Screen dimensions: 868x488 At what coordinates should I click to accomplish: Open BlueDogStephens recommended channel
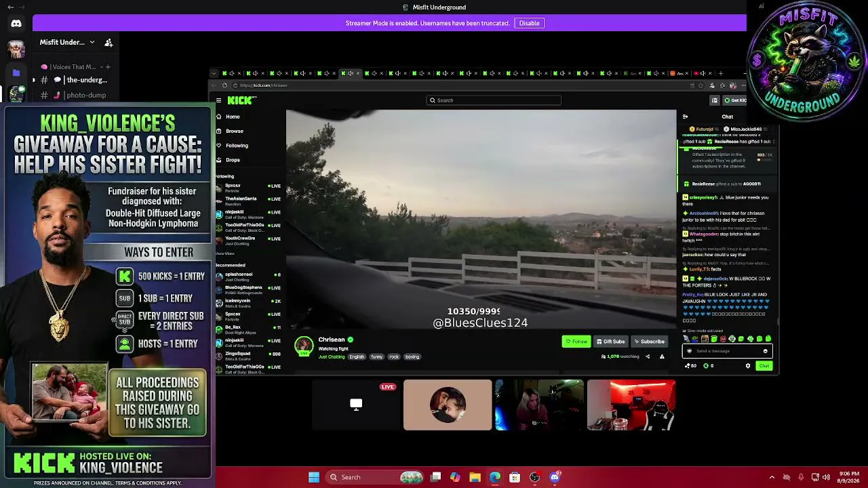click(x=248, y=289)
